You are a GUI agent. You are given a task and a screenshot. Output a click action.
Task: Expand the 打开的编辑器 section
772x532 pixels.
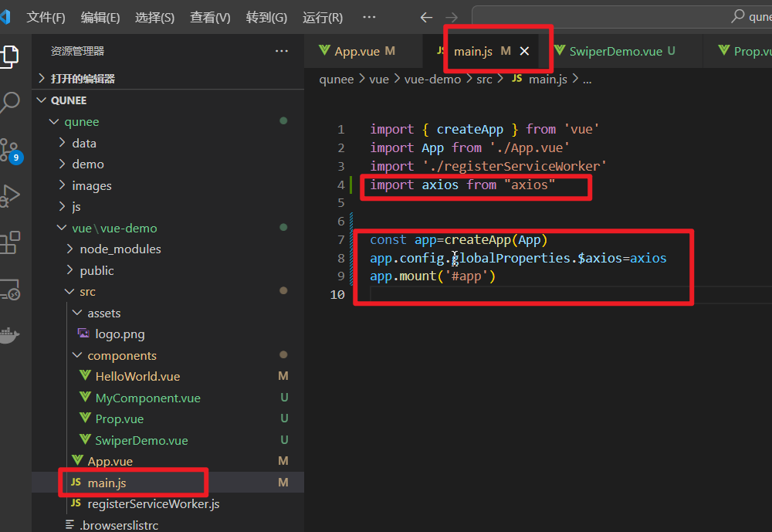click(x=83, y=79)
